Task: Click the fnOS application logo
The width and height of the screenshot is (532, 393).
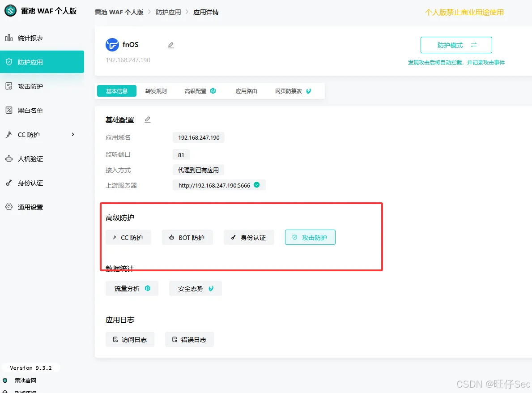Action: coord(112,45)
